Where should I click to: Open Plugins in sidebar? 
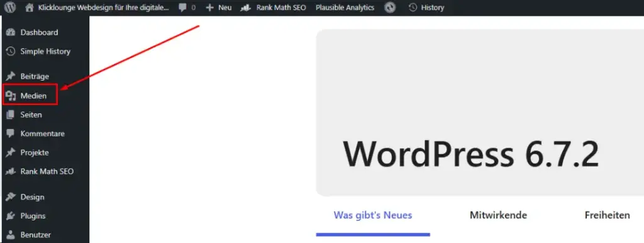click(x=33, y=216)
